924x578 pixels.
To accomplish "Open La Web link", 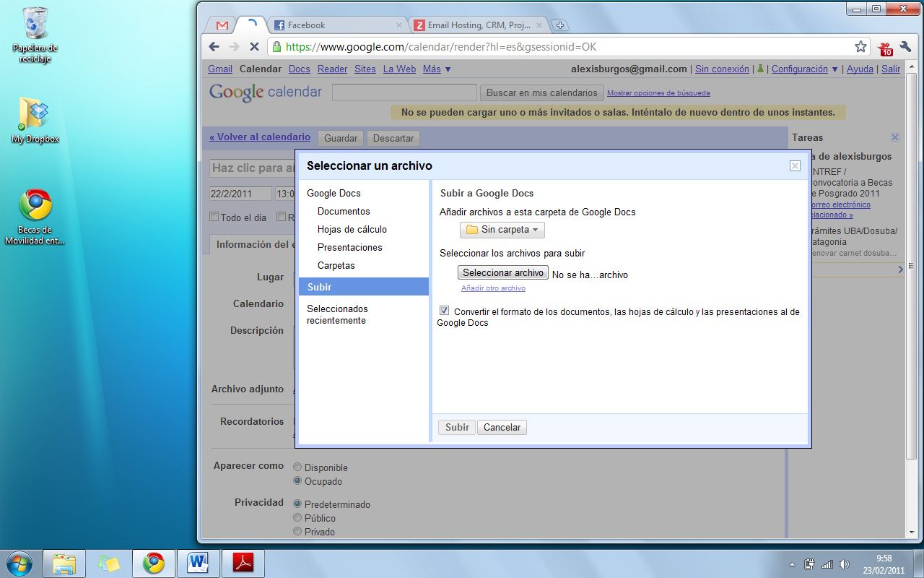I will pos(399,69).
